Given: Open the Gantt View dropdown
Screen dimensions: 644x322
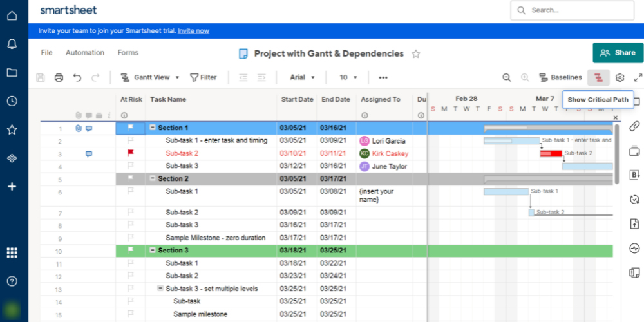Looking at the screenshot, I should pos(150,77).
